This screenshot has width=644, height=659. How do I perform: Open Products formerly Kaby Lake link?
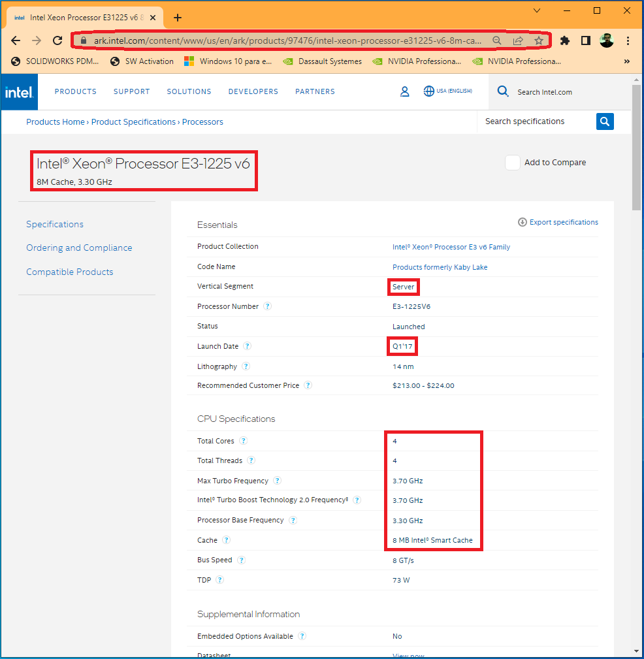tap(440, 267)
